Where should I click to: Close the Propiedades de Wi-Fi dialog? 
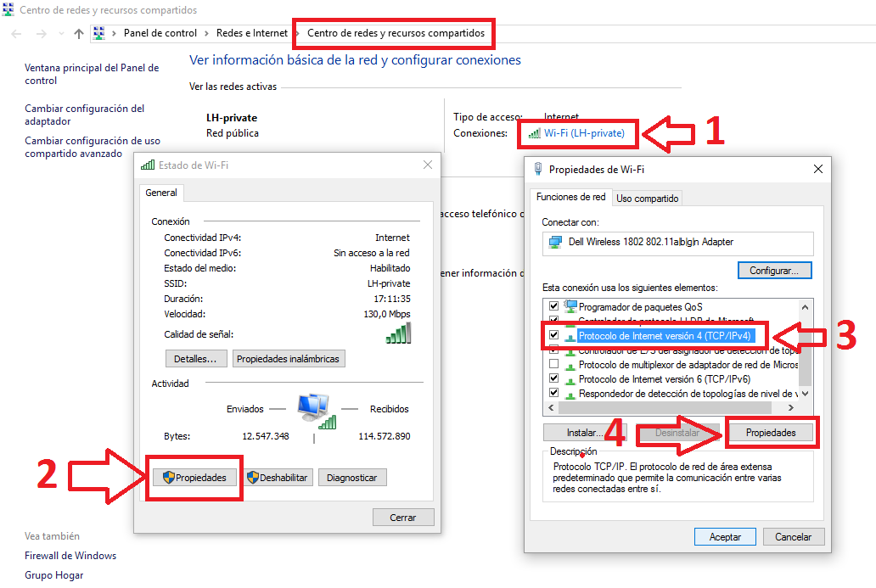pos(818,169)
